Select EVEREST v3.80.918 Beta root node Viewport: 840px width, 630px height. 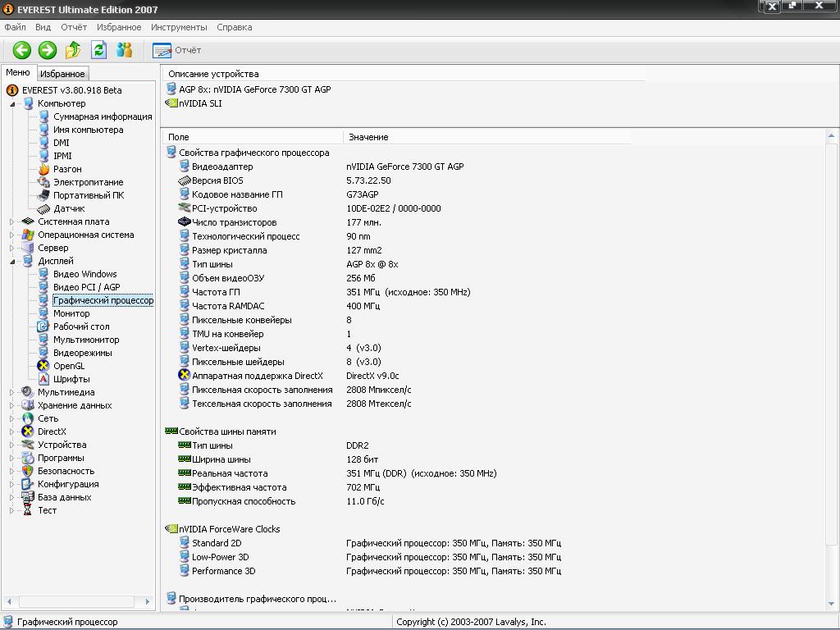[72, 90]
